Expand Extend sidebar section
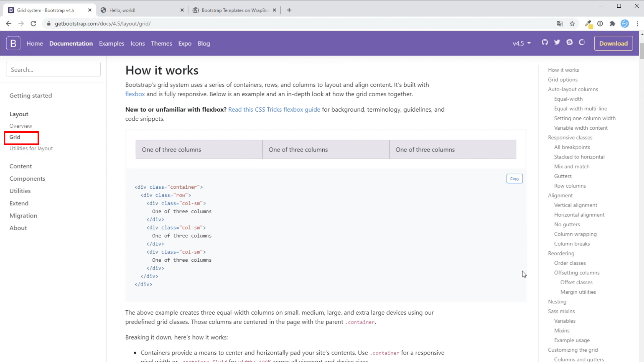The height and width of the screenshot is (362, 644). tap(19, 203)
